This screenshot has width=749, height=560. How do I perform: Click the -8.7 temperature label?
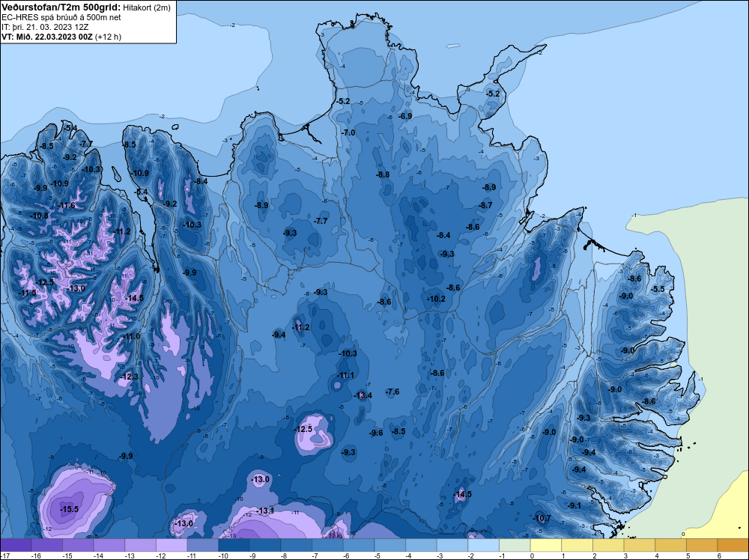point(485,205)
